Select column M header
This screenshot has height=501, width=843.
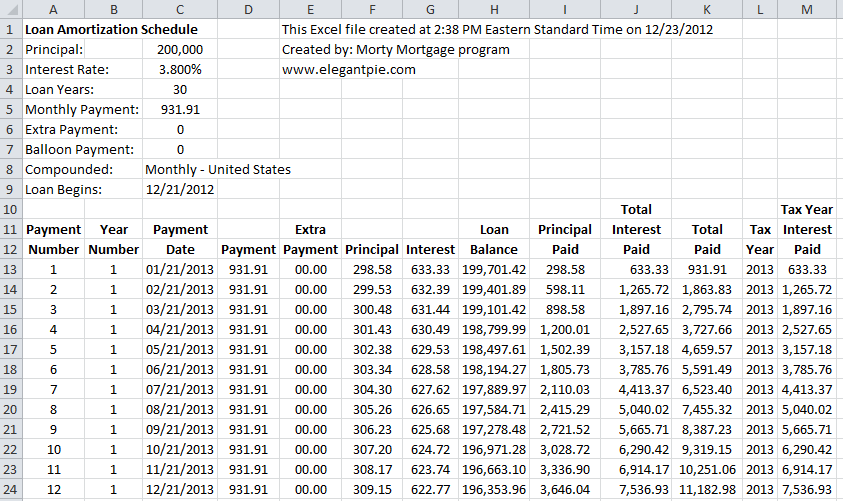click(x=807, y=9)
